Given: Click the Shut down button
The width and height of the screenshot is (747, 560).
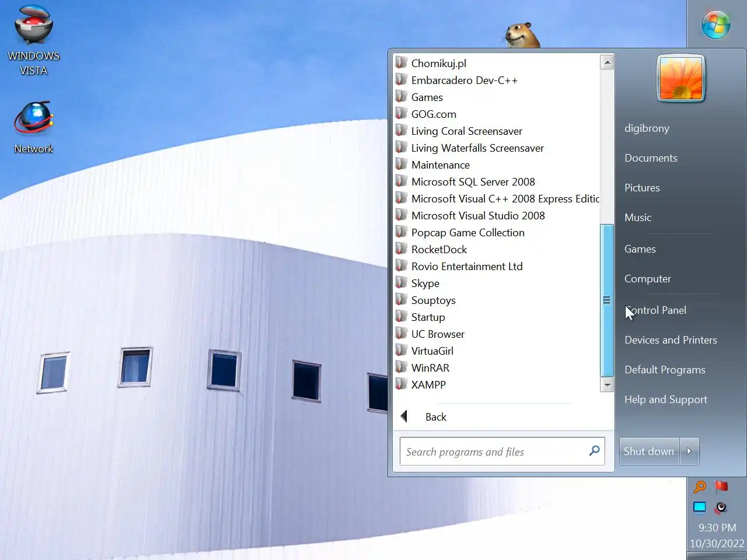Looking at the screenshot, I should pyautogui.click(x=649, y=451).
